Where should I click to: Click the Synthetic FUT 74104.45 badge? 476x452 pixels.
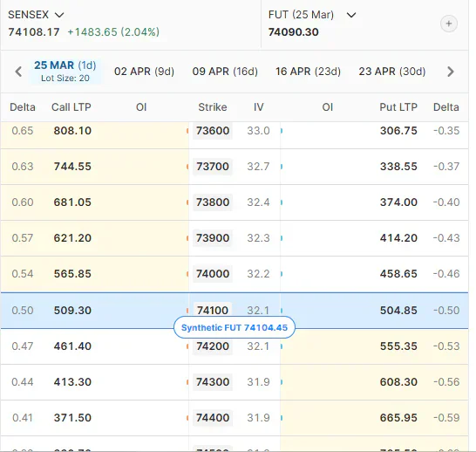(235, 327)
